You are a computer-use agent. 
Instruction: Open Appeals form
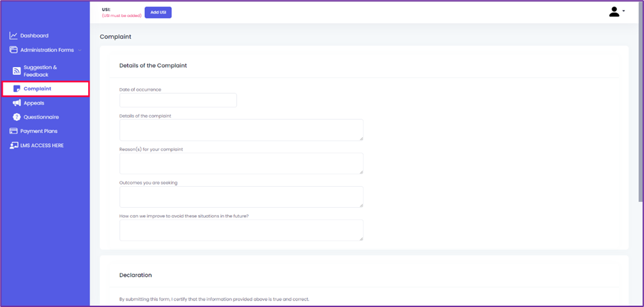tap(34, 103)
